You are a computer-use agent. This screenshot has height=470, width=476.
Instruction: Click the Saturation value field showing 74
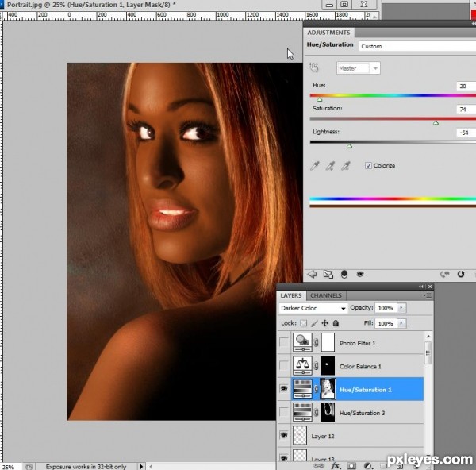pos(466,109)
